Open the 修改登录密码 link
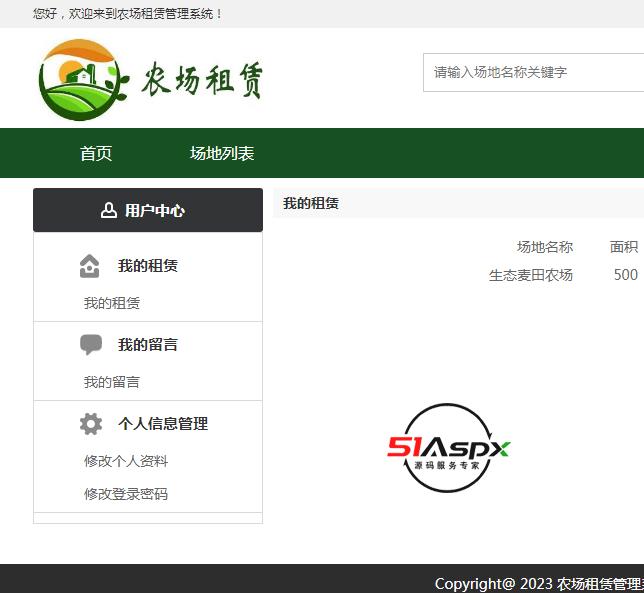 126,494
